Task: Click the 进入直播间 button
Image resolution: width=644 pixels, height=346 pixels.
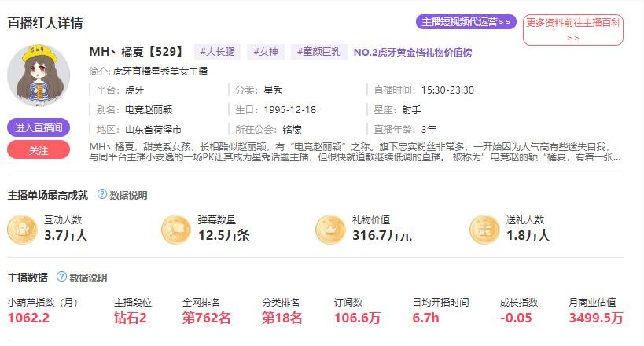Action: pos(39,127)
